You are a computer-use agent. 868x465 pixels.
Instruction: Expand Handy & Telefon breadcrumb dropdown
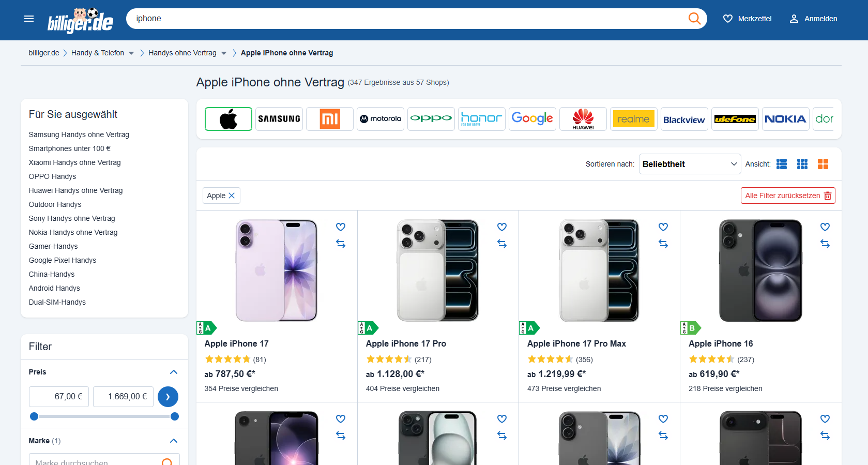click(x=131, y=53)
